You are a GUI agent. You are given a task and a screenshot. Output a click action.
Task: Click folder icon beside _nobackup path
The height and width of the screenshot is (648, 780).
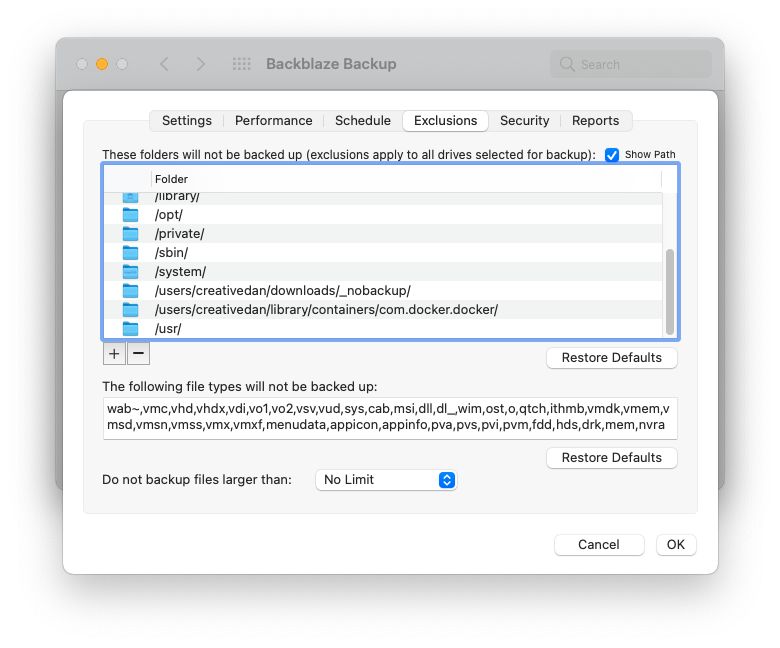pos(130,290)
